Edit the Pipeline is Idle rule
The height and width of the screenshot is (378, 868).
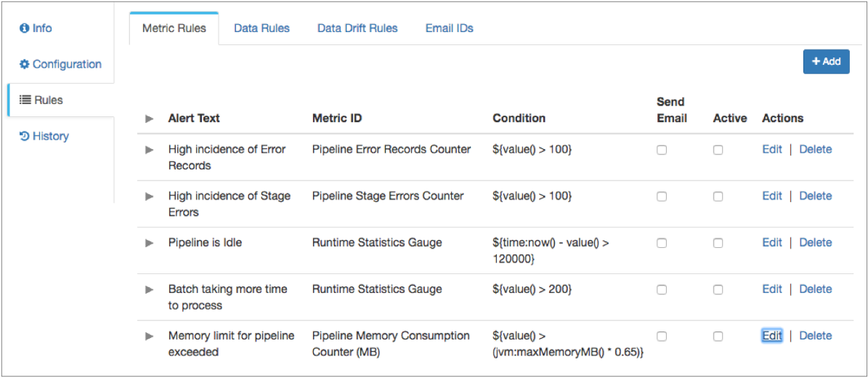click(771, 243)
